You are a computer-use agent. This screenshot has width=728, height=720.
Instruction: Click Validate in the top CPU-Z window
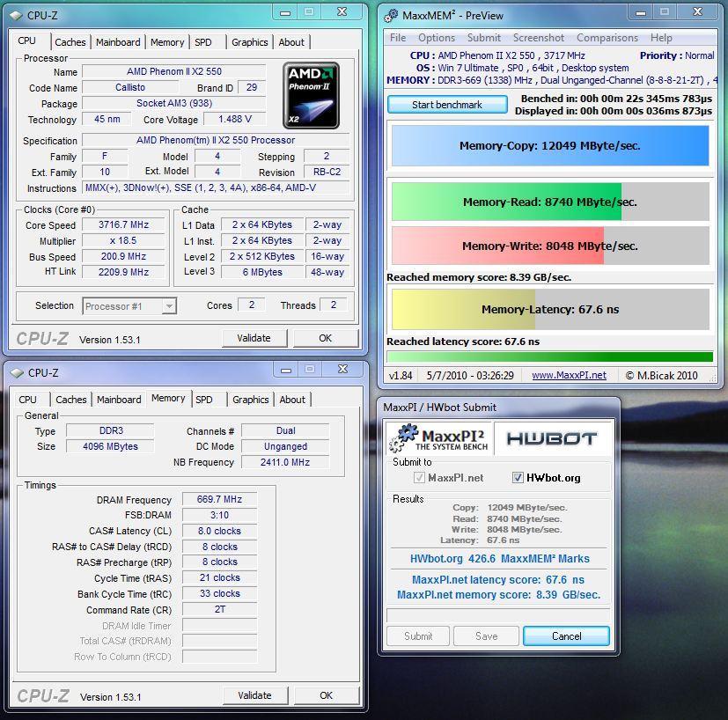(254, 338)
